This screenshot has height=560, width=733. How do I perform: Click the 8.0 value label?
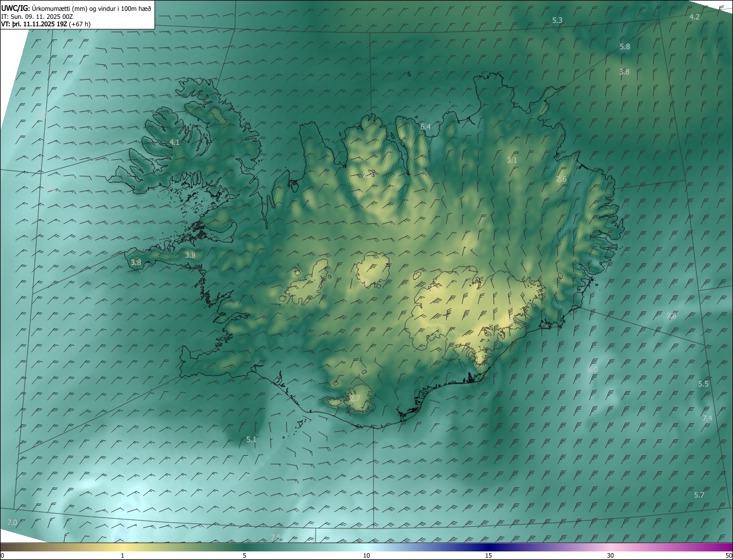click(x=593, y=370)
